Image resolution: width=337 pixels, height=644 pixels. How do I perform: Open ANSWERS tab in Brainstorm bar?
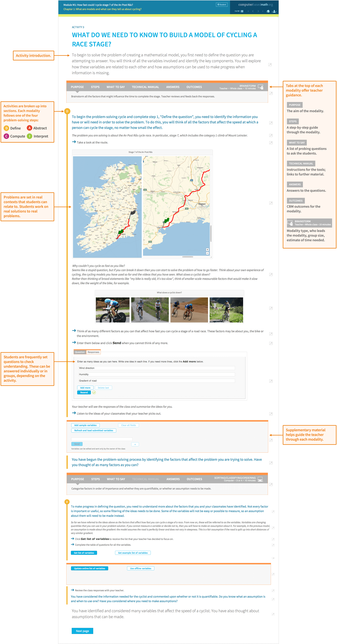[x=173, y=87]
